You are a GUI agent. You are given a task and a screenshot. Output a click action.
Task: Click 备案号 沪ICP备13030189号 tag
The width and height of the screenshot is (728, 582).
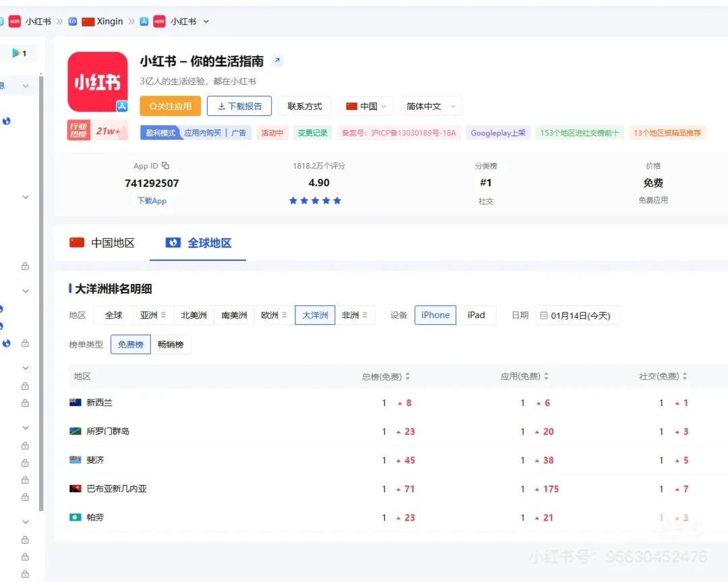pyautogui.click(x=399, y=133)
